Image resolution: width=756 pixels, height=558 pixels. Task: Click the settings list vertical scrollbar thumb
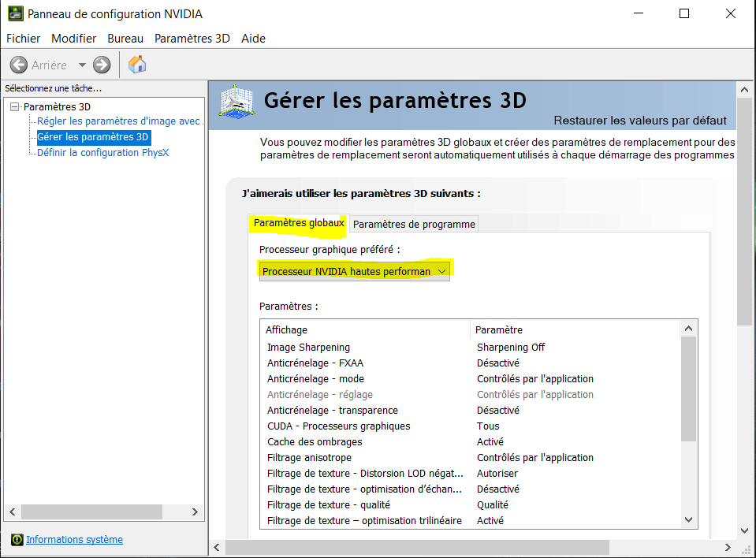click(x=688, y=389)
